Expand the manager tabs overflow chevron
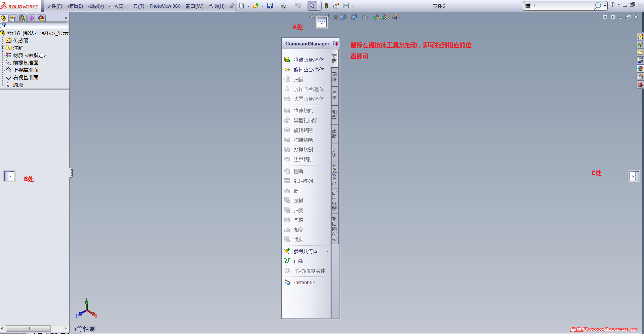Viewport: 644px width, 334px height. [66, 18]
